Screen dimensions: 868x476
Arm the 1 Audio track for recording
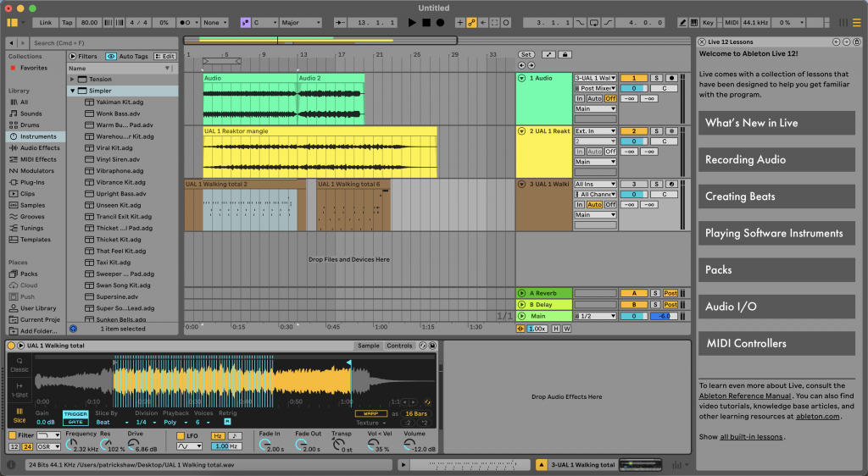click(x=671, y=78)
